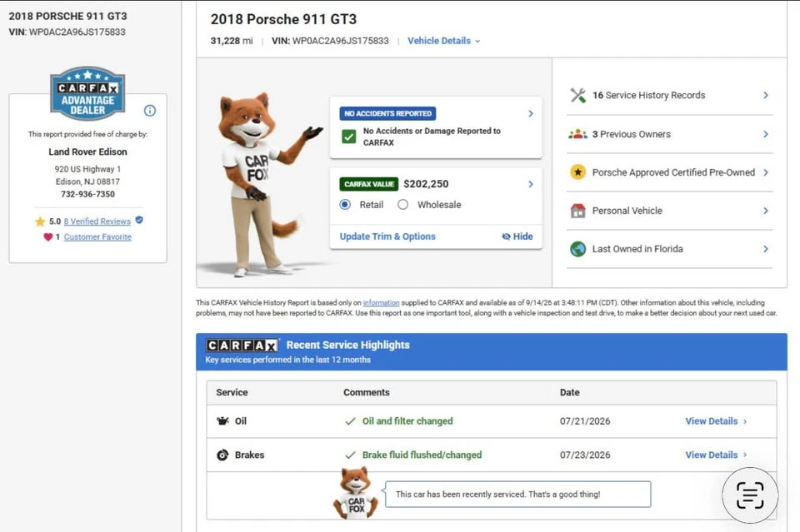Click the customer favorite heart icon
The width and height of the screenshot is (800, 532).
click(x=48, y=237)
